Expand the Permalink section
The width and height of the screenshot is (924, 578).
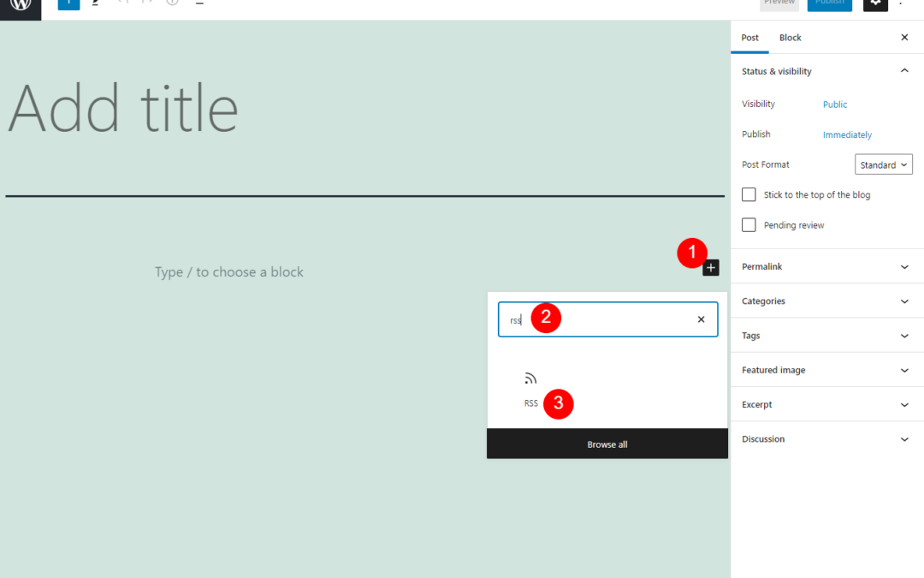click(x=826, y=267)
